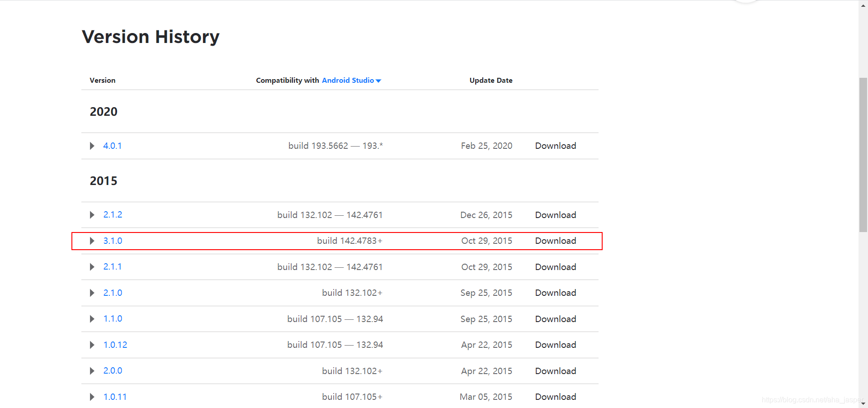
Task: Open the Android Studio compatibility dropdown
Action: pyautogui.click(x=351, y=81)
